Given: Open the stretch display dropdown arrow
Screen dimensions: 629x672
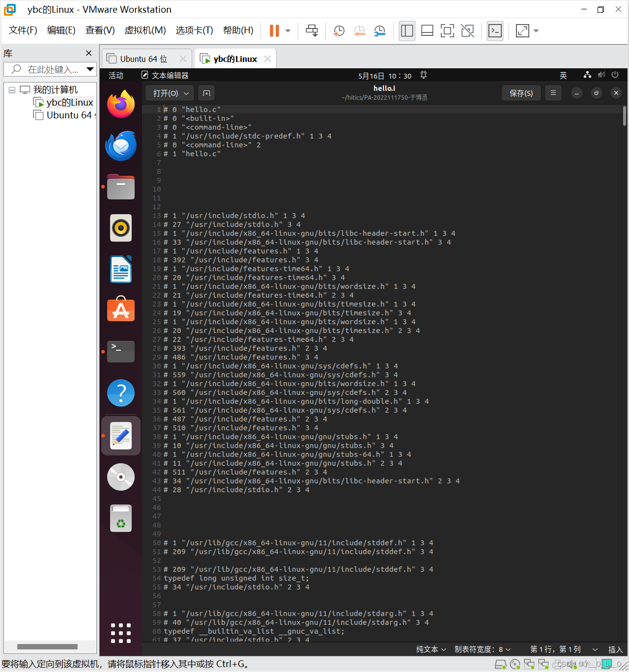Looking at the screenshot, I should [536, 31].
